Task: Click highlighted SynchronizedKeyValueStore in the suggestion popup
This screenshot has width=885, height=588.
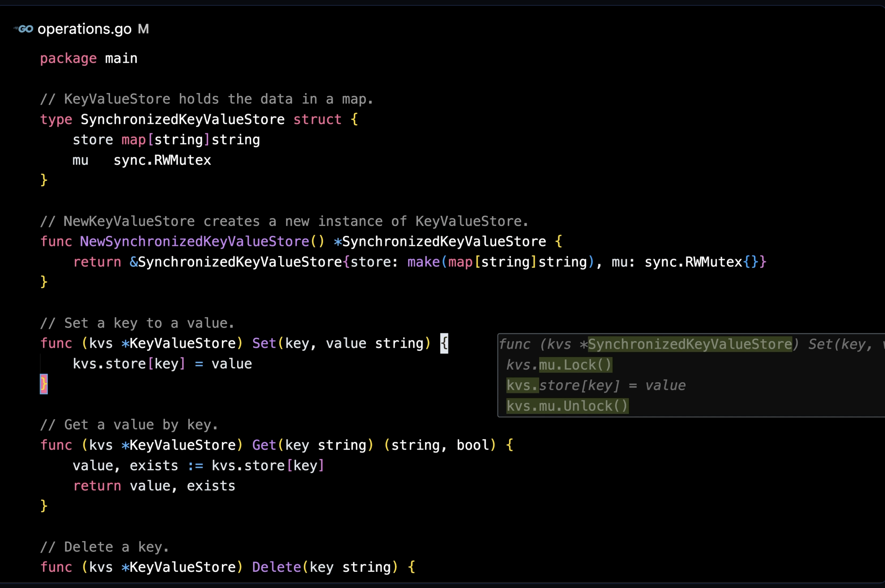Action: pos(689,344)
